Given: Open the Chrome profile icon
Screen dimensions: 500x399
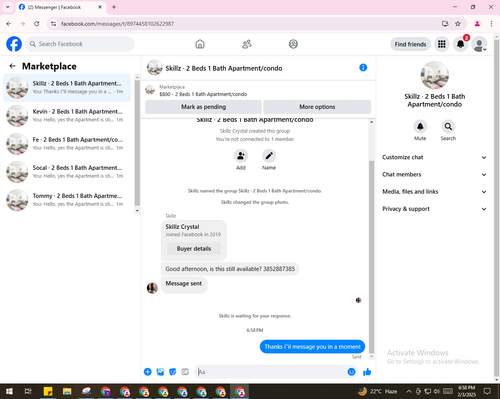Looking at the screenshot, I should 477,24.
